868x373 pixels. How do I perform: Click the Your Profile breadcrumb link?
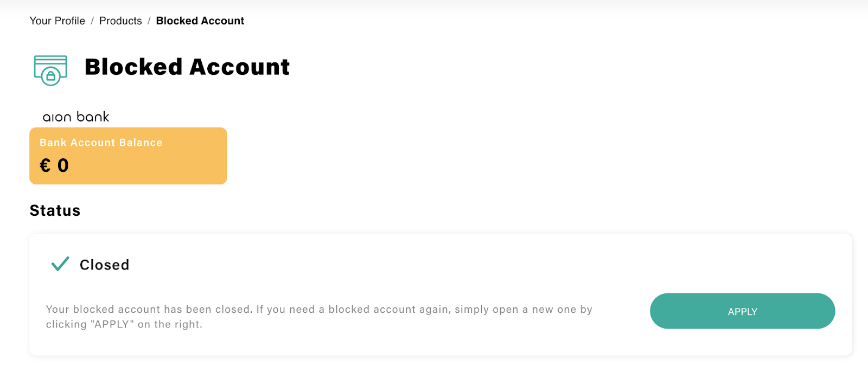coord(57,21)
